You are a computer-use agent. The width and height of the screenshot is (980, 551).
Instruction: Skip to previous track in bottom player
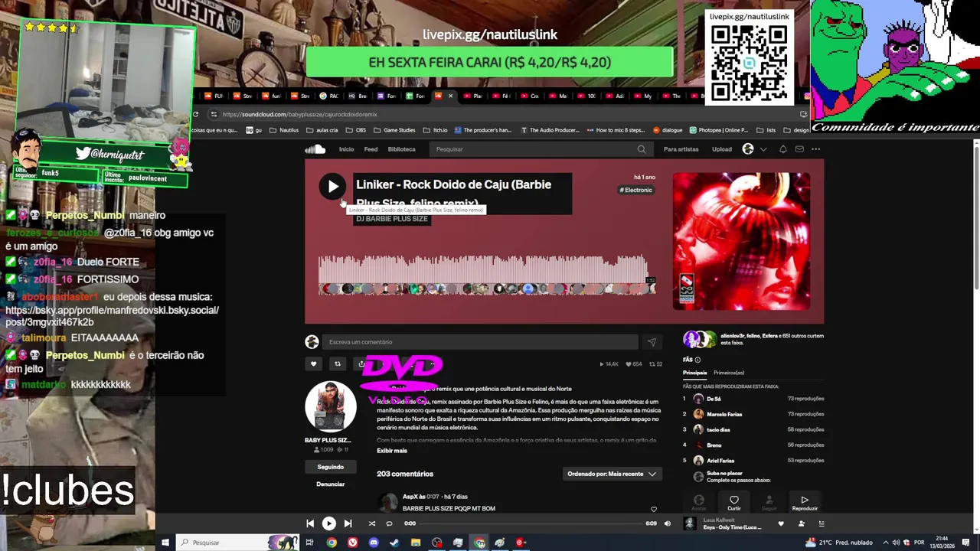(x=310, y=523)
